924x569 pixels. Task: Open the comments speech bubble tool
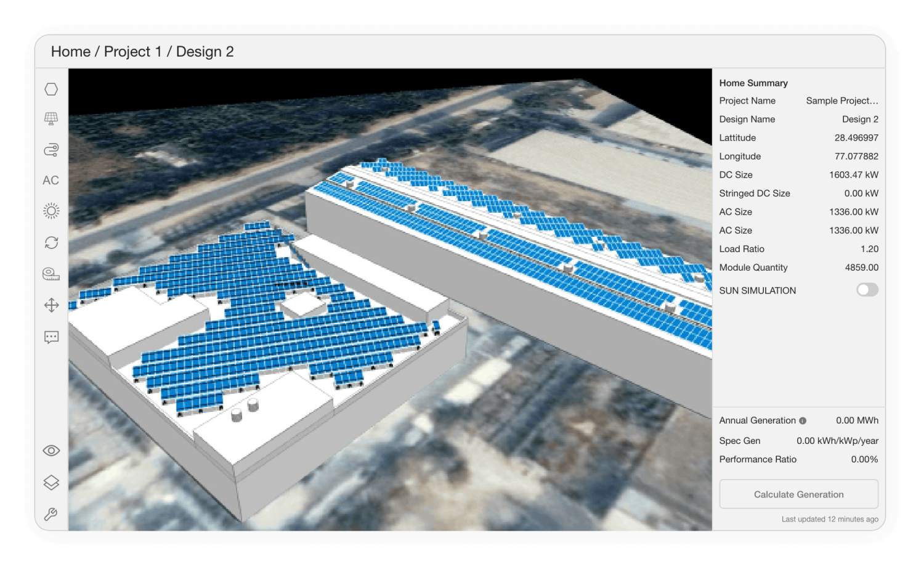click(51, 337)
